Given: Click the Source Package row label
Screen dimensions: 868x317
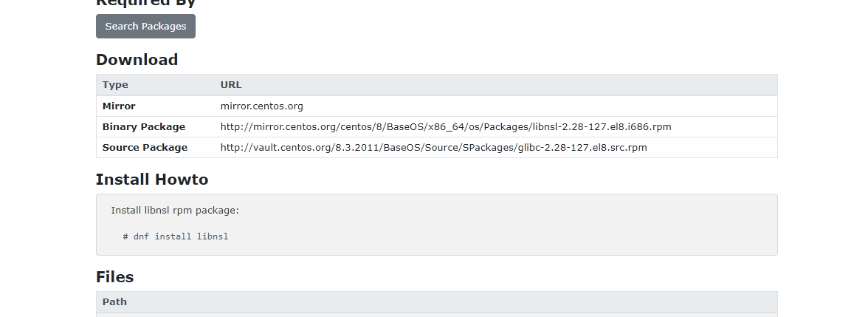Looking at the screenshot, I should click(x=145, y=148).
